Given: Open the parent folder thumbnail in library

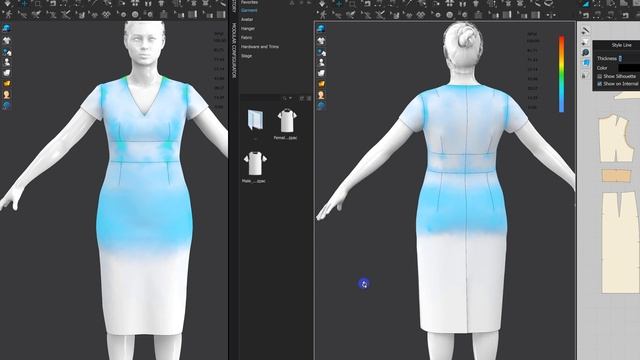Looking at the screenshot, I should 256,121.
